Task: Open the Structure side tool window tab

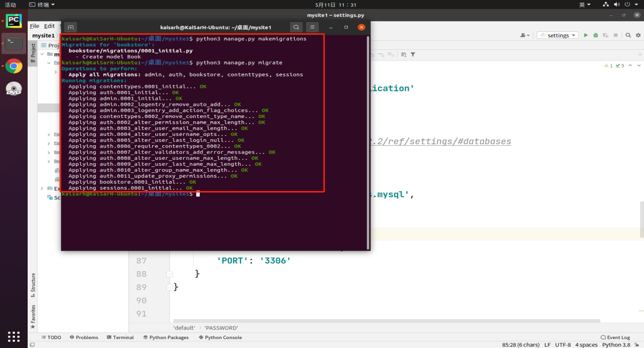Action: pos(33,284)
